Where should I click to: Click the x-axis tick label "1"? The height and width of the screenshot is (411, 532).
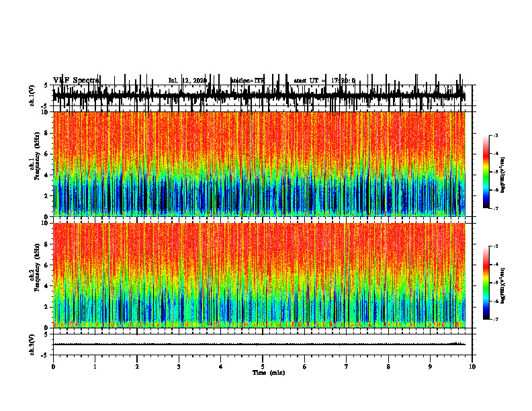coord(95,367)
